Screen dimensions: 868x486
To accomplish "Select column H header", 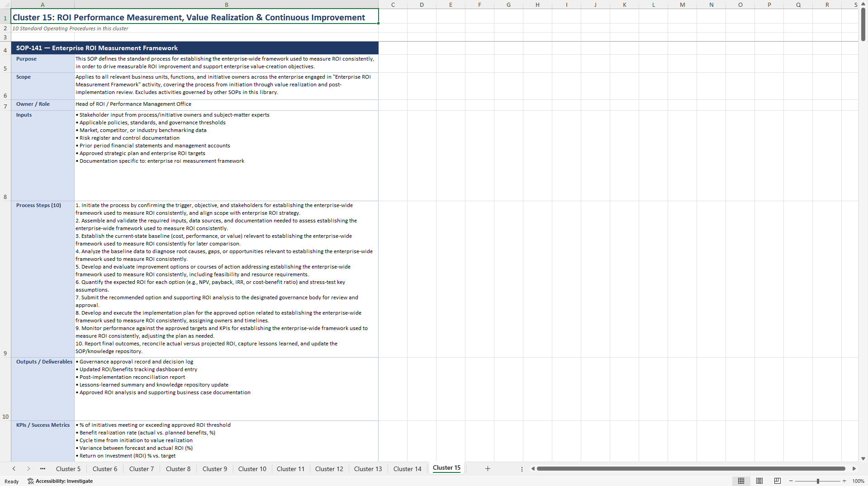I will pos(537,5).
